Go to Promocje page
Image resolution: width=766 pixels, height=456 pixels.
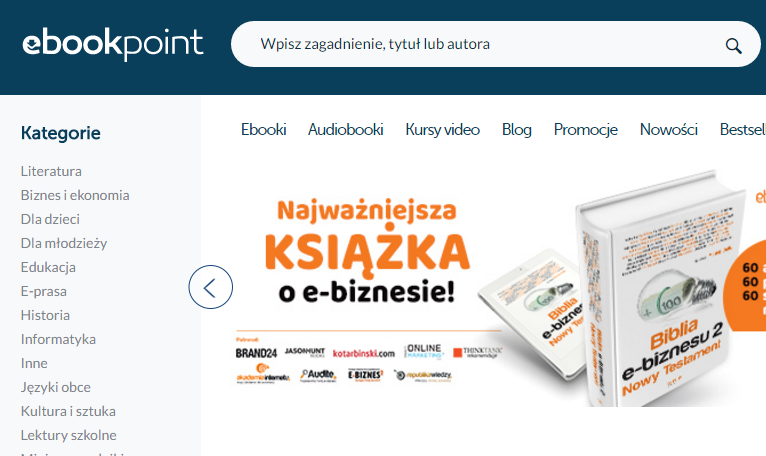pos(586,130)
